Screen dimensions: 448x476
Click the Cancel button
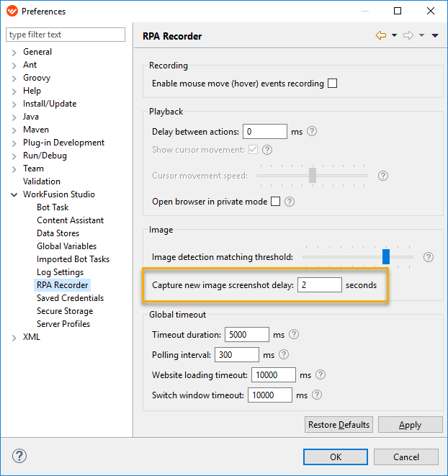coord(406,457)
